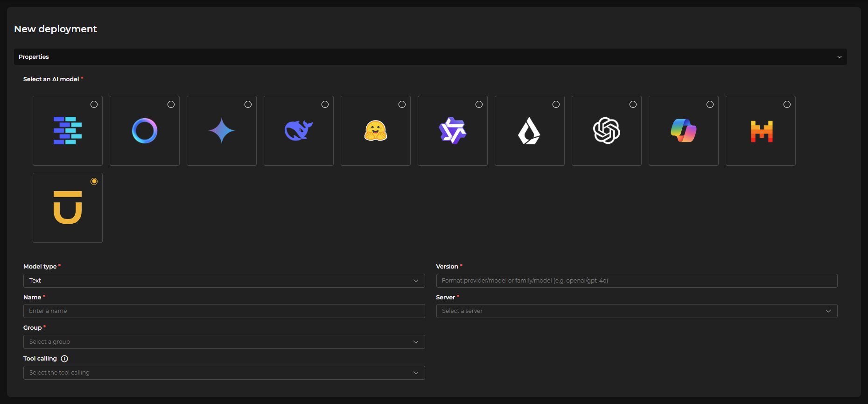
Task: Select radio button on Copilot card
Action: [x=710, y=105]
